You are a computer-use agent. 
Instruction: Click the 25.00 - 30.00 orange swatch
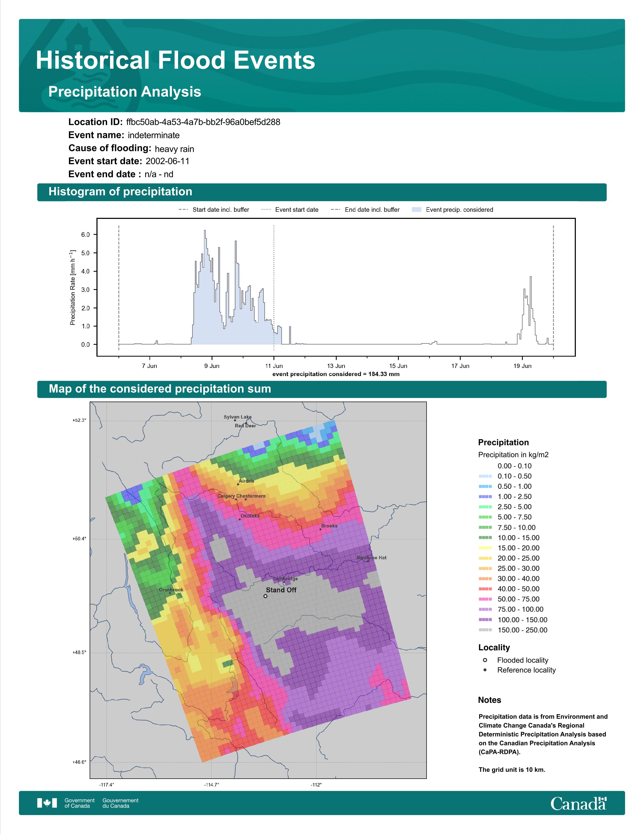(x=485, y=569)
